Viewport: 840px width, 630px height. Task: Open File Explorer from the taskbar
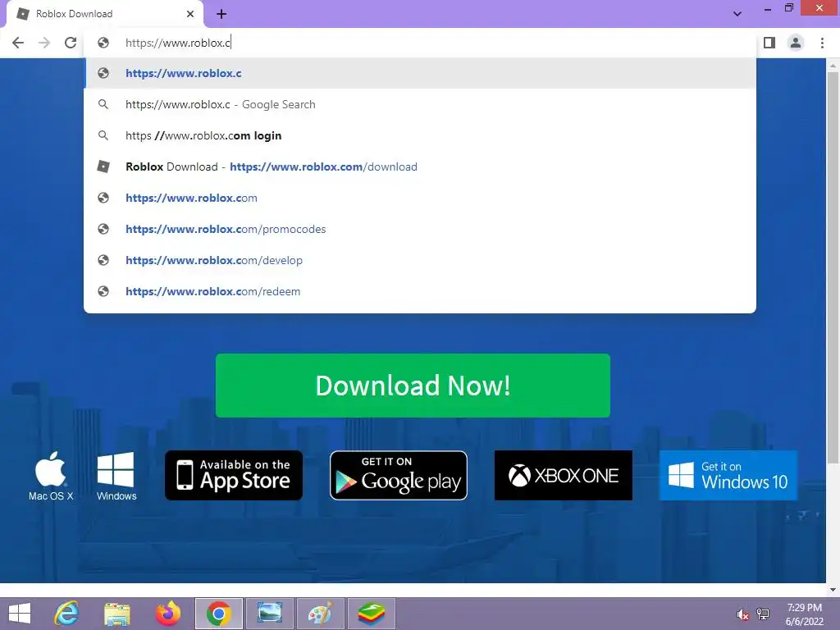click(x=116, y=614)
